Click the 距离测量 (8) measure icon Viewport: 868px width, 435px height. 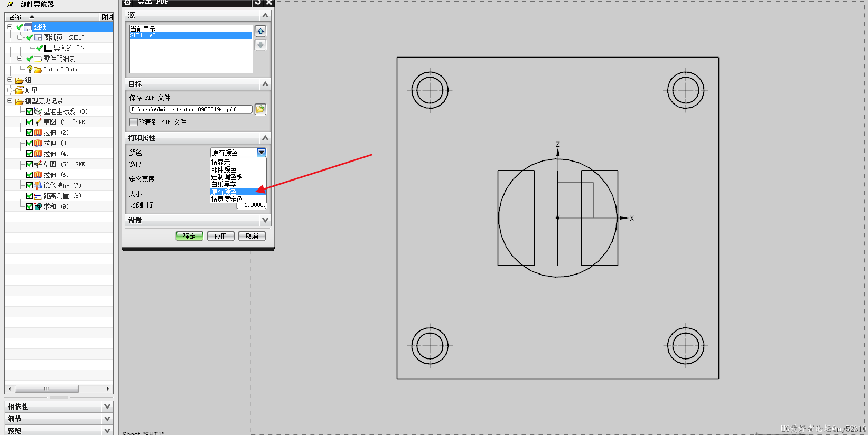pyautogui.click(x=38, y=196)
